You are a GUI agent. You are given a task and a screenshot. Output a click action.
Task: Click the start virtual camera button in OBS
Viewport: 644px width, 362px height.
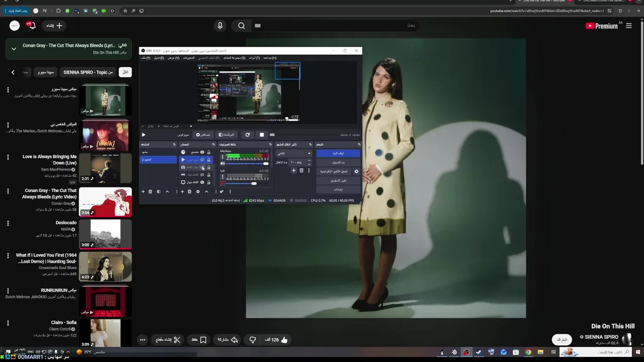point(334,171)
